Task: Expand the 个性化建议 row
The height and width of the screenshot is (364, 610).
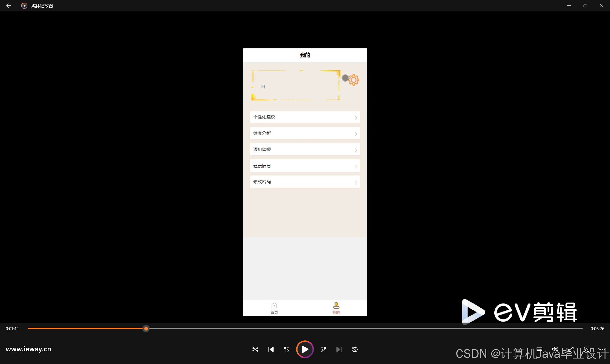Action: (x=305, y=117)
